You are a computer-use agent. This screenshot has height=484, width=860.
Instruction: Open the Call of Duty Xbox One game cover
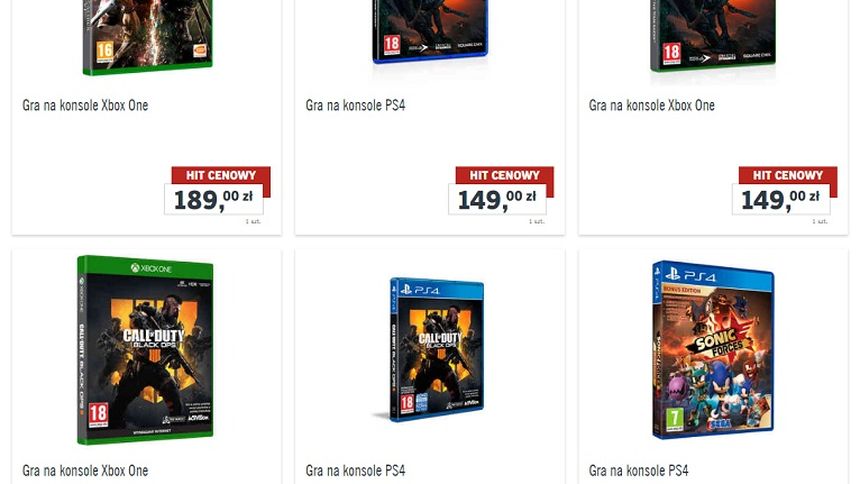145,350
